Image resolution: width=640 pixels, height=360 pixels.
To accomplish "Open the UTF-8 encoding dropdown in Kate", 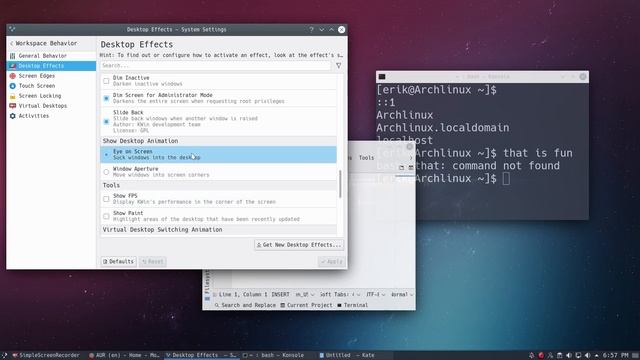I will coord(376,294).
